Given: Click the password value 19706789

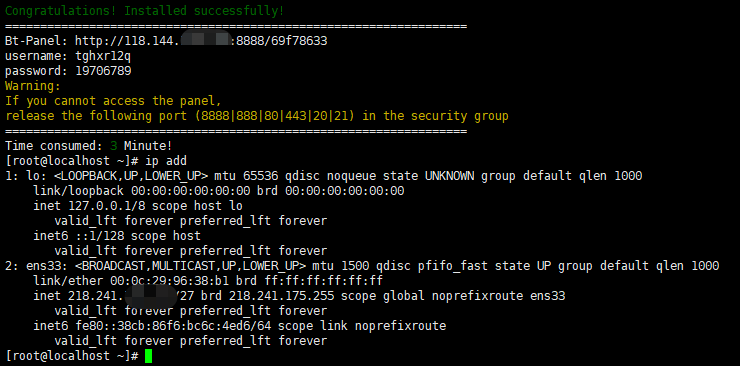Looking at the screenshot, I should tap(103, 71).
